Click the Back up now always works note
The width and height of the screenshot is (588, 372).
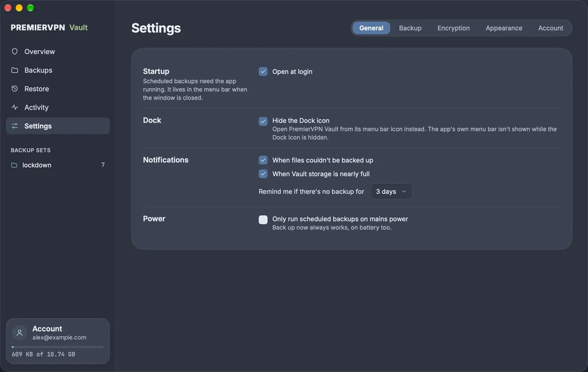[332, 228]
